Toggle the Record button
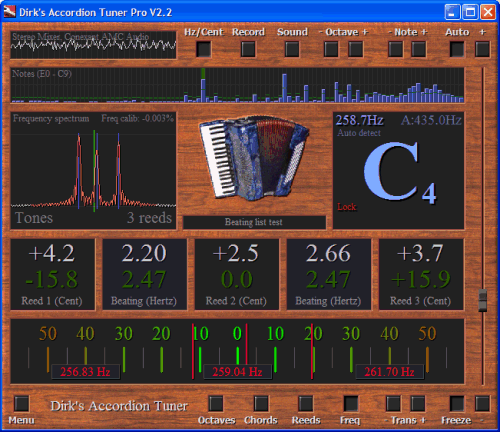500x432 pixels. point(248,49)
